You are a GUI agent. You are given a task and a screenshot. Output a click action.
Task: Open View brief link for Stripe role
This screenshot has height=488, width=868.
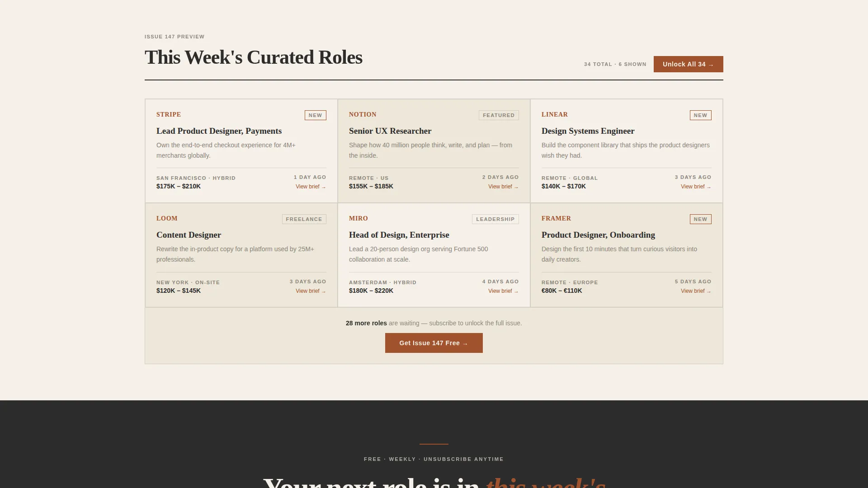pos(311,187)
